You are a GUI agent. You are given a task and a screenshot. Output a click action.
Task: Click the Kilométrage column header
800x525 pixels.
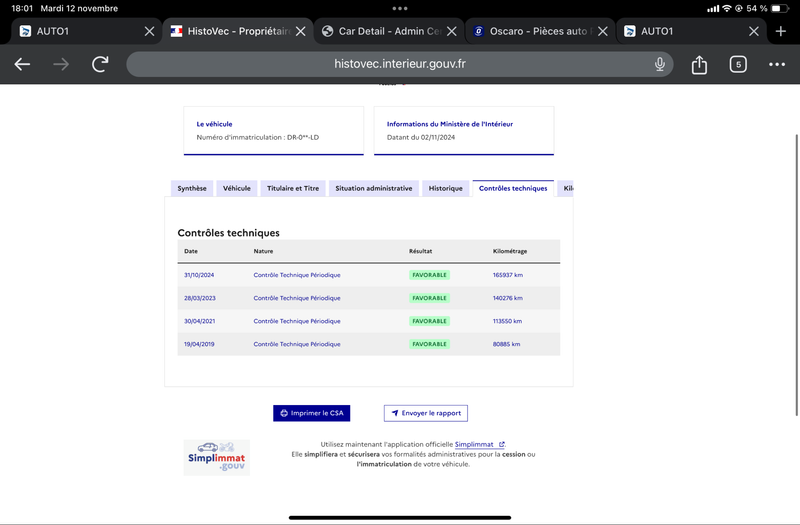(510, 251)
